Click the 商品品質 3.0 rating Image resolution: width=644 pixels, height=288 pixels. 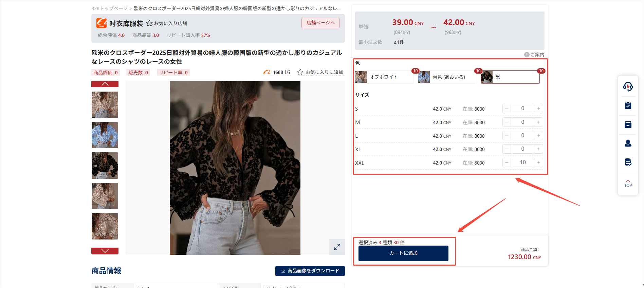point(146,35)
